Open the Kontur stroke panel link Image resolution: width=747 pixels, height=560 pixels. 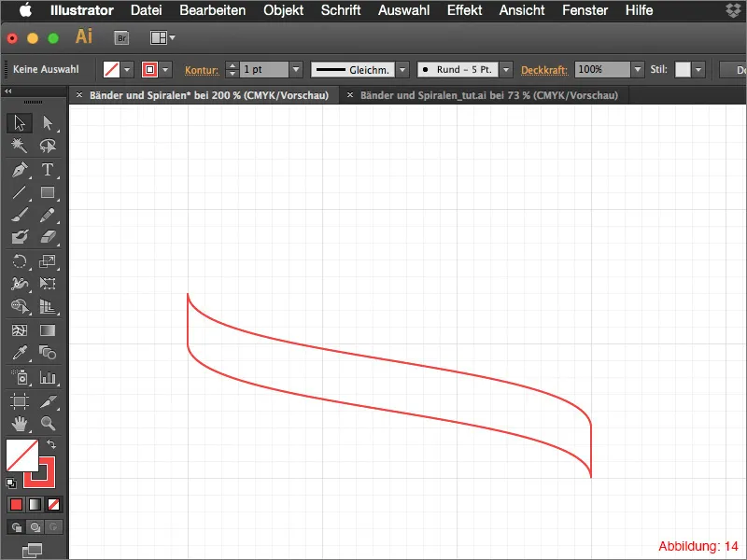202,70
